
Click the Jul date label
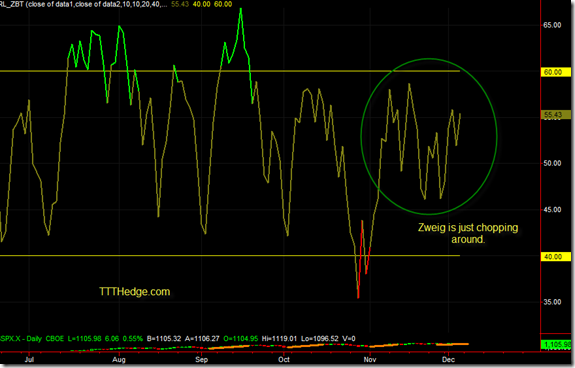pos(29,359)
